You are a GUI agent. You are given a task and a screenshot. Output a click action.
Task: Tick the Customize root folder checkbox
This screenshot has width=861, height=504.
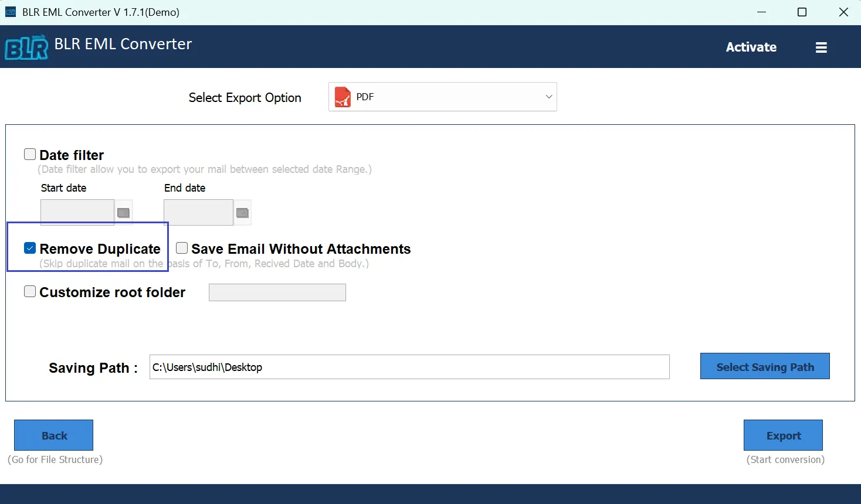pos(30,292)
